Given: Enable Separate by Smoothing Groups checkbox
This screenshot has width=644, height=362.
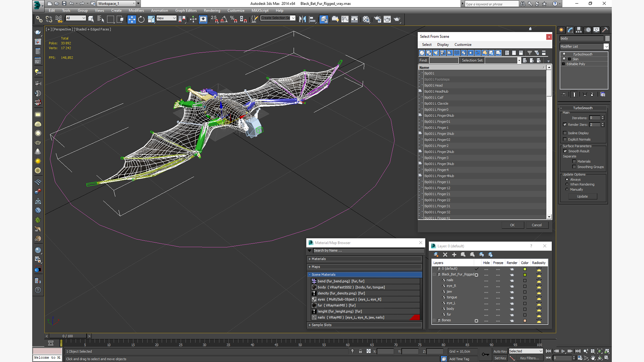Looking at the screenshot, I should (x=574, y=167).
